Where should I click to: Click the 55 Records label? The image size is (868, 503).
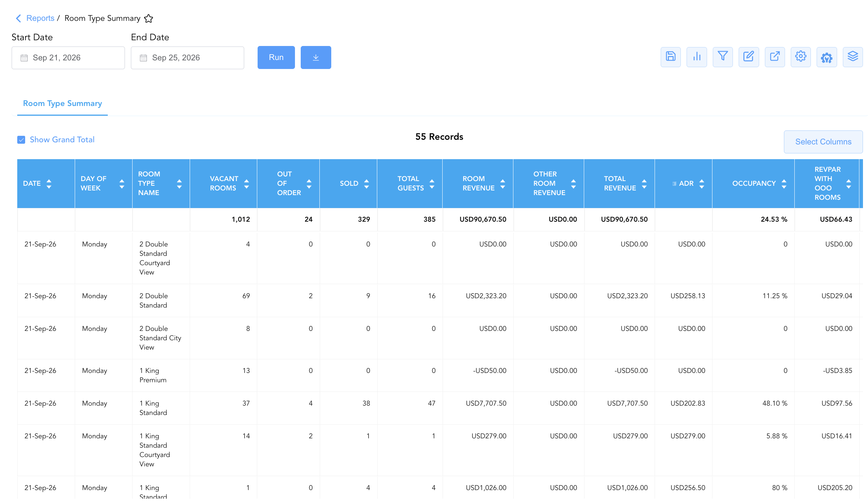point(439,137)
